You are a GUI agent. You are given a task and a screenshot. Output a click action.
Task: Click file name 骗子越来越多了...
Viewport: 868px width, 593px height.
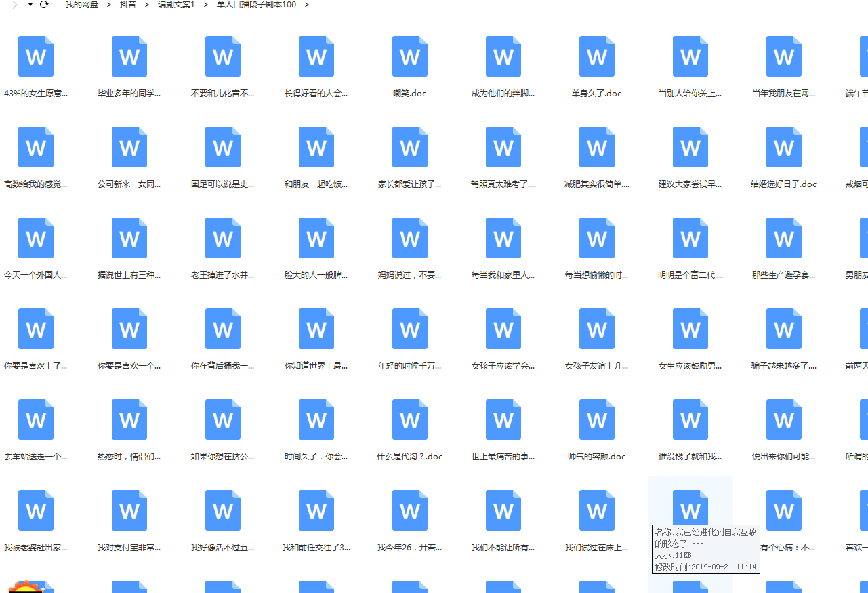click(x=784, y=366)
